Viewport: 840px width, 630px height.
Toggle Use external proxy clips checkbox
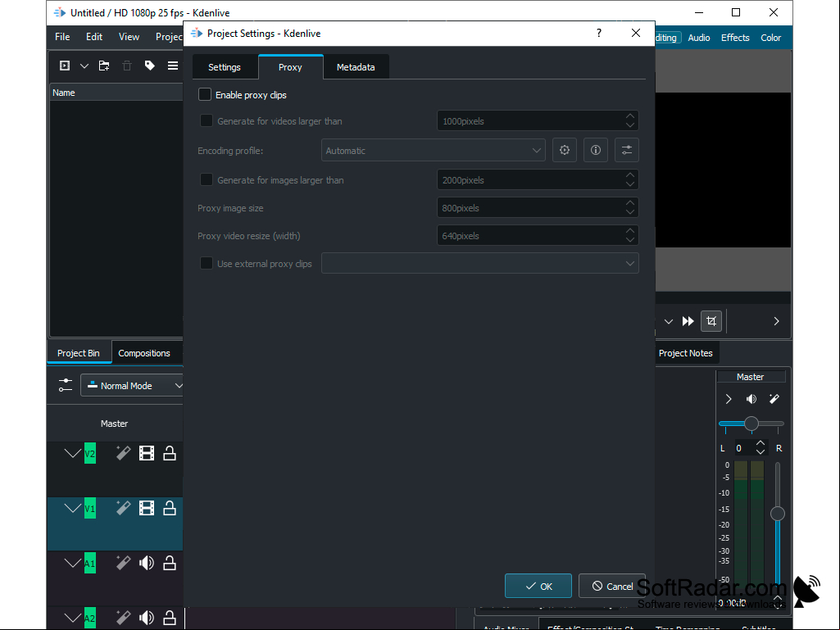click(207, 264)
